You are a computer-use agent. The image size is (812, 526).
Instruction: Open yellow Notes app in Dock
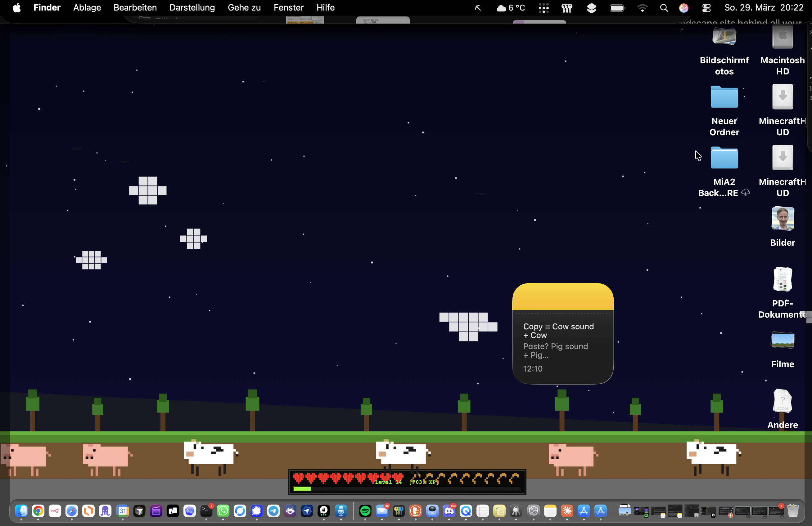tap(550, 511)
